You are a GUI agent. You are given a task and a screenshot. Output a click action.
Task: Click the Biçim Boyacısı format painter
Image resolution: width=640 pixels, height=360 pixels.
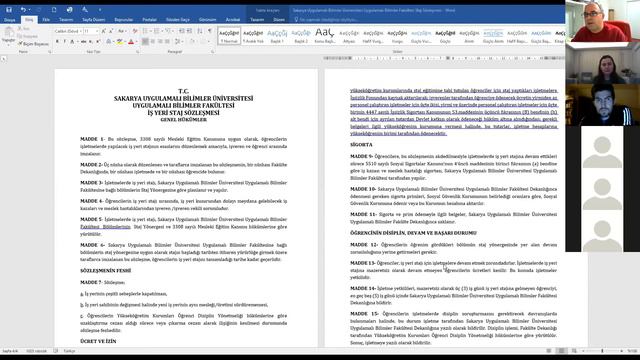pos(33,44)
